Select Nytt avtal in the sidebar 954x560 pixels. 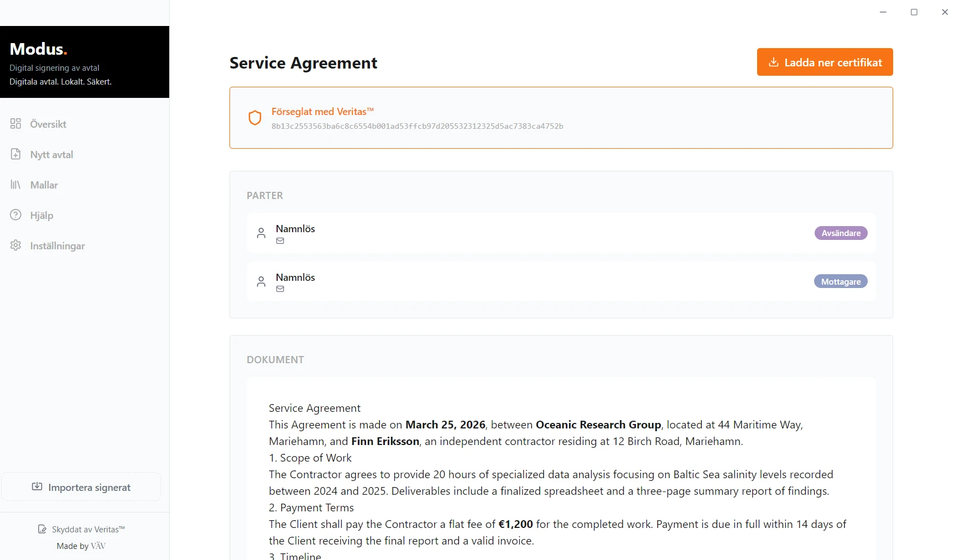pos(51,155)
